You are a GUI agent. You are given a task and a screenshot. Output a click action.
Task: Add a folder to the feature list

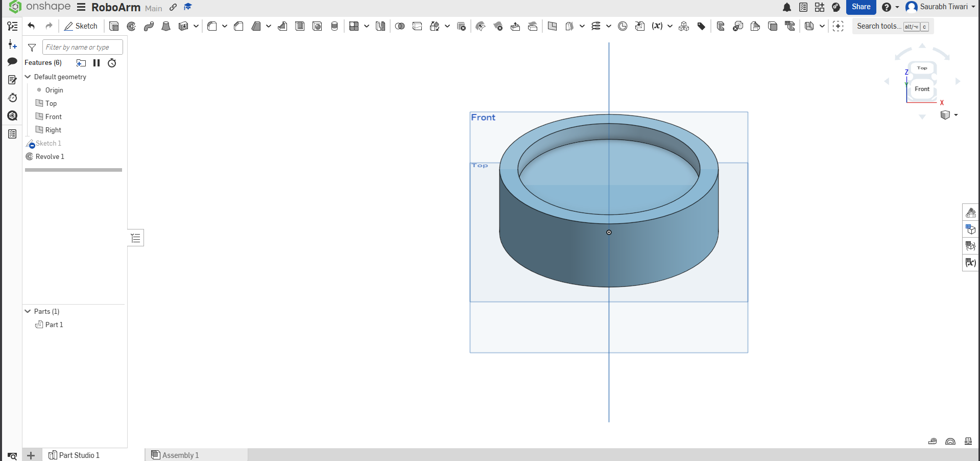81,63
